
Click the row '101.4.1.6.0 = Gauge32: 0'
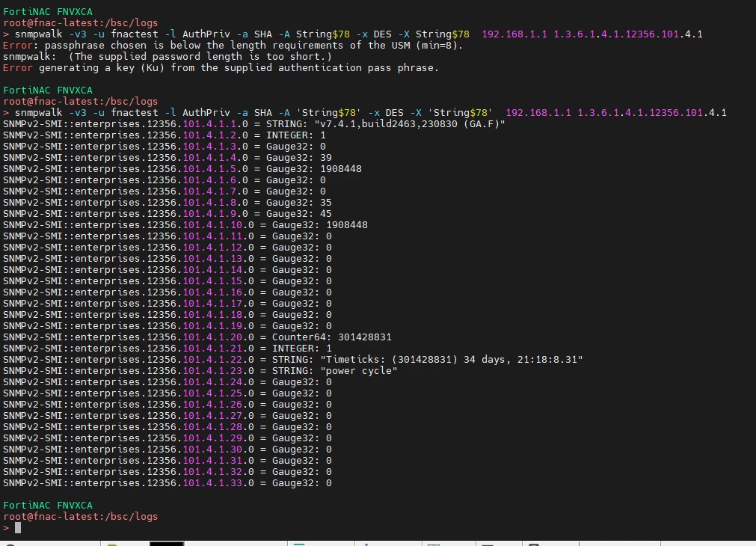(x=165, y=180)
